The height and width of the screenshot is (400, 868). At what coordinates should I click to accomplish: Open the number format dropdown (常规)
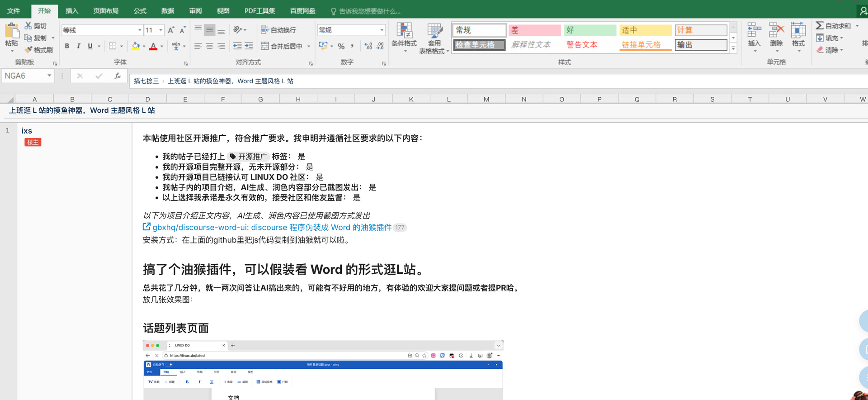tap(382, 30)
